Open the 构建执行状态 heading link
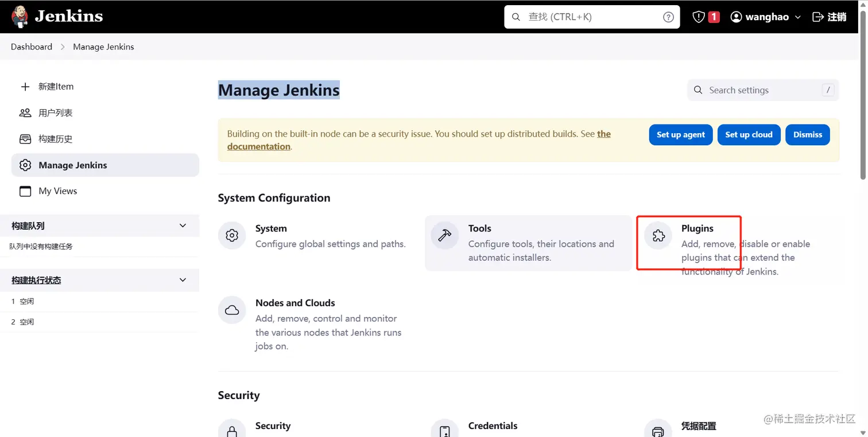The width and height of the screenshot is (868, 437). [36, 280]
